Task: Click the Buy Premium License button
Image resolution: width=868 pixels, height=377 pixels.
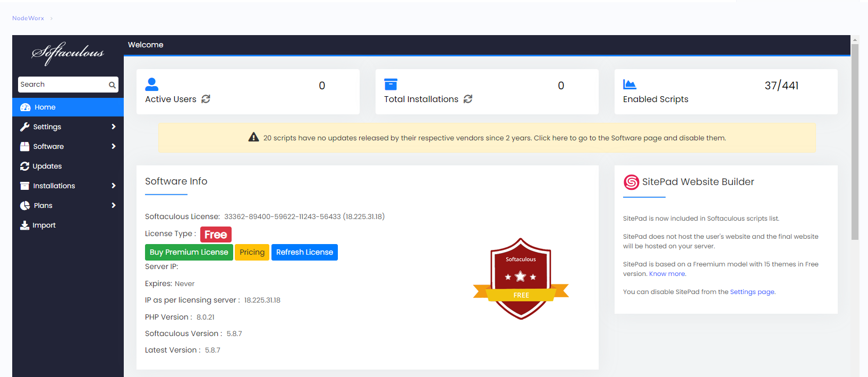Action: [x=189, y=252]
